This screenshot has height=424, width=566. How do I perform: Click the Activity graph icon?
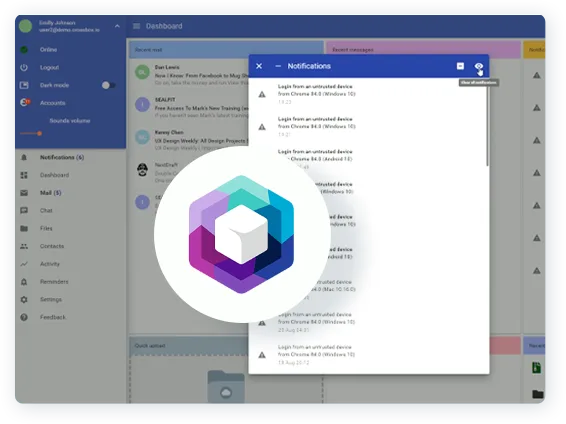[x=24, y=264]
